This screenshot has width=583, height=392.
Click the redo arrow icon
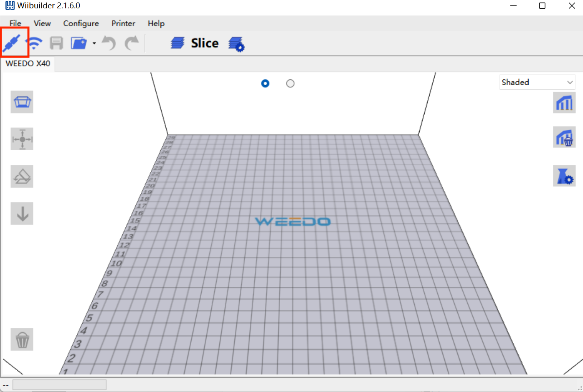point(132,43)
